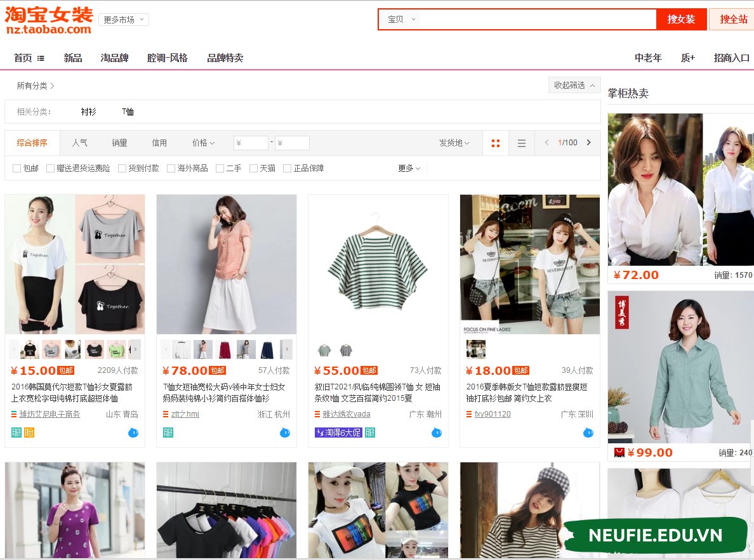Open shop link 潍坊艾尼电子商务
This screenshot has width=754, height=560.
tap(50, 414)
